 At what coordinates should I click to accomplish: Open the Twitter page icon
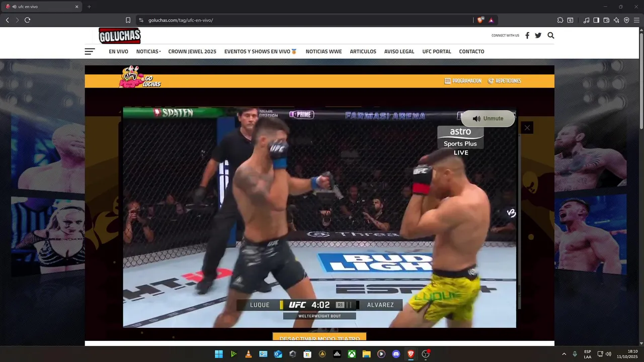pyautogui.click(x=538, y=35)
